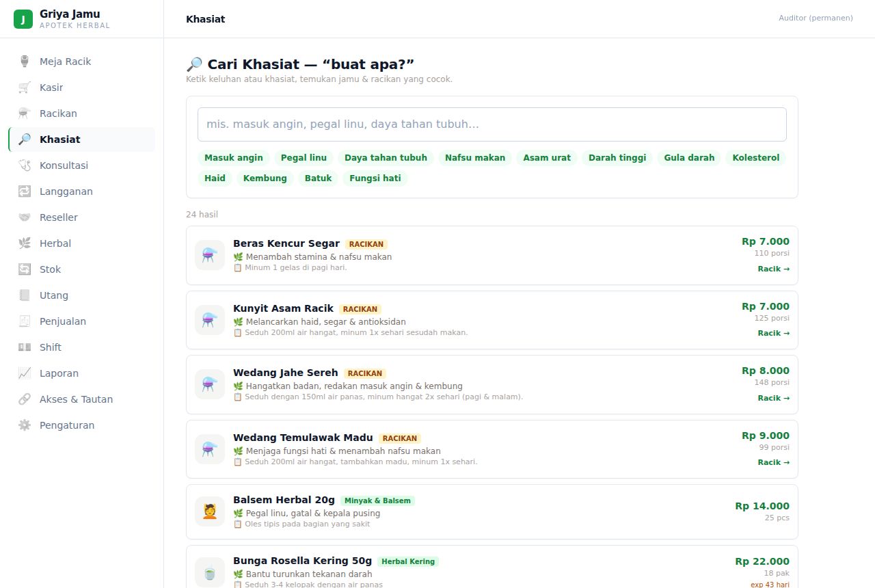The width and height of the screenshot is (875, 588).
Task: Select the Stok menu item
Action: point(81,269)
